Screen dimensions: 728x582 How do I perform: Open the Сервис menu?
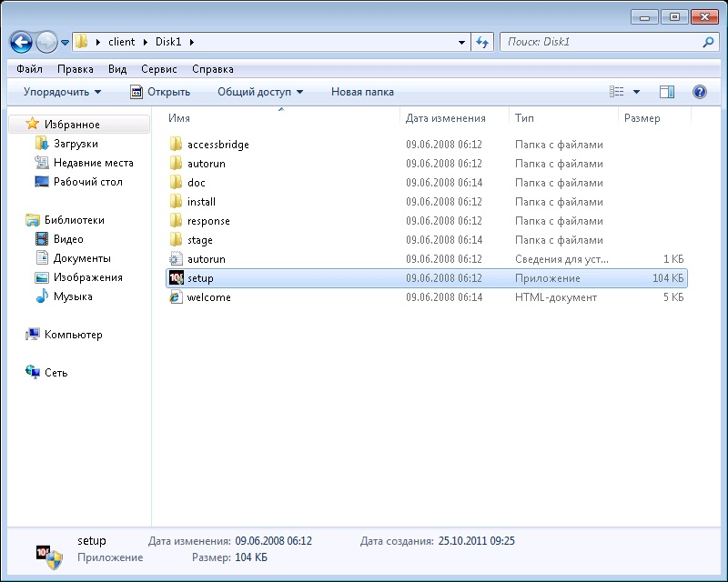158,69
